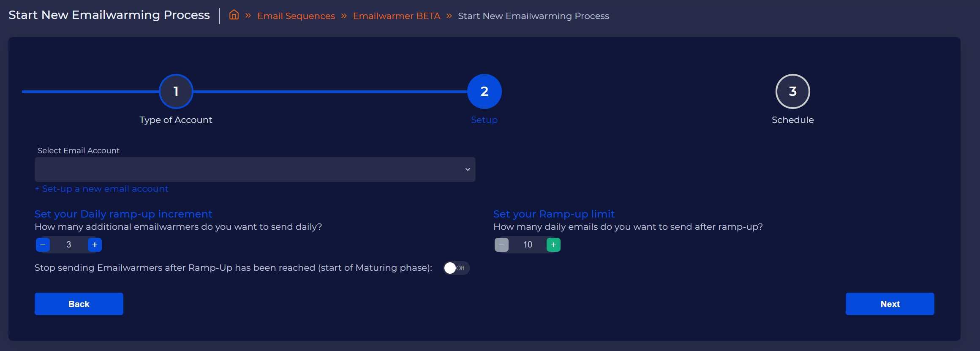
Task: Increase the daily ramp-up increment
Action: coord(95,245)
